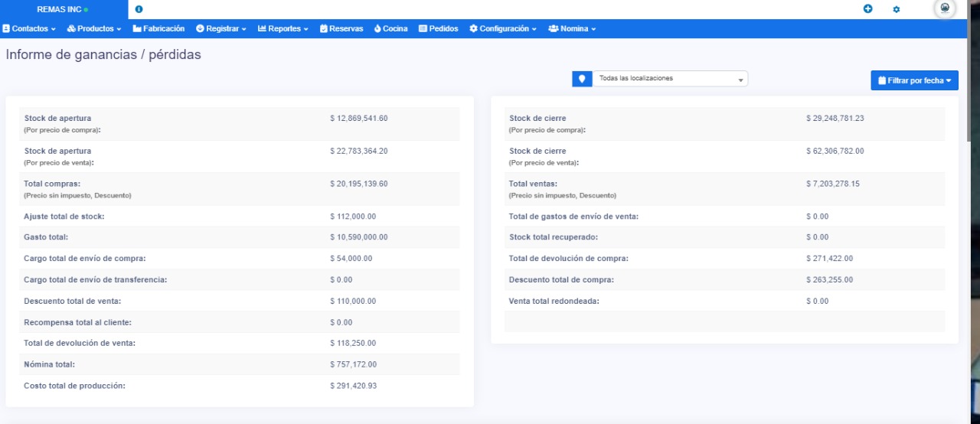Click the caret arrow next to Contactos

pos(54,29)
